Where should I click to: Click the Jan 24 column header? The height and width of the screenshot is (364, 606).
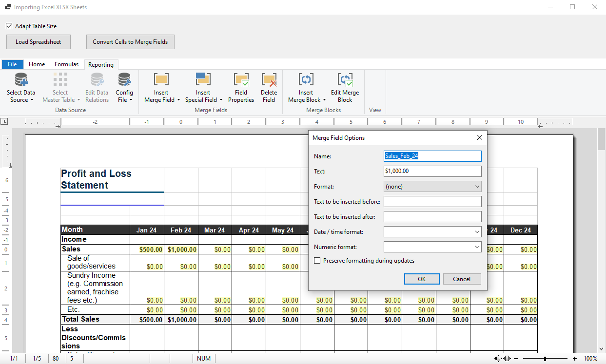(147, 230)
